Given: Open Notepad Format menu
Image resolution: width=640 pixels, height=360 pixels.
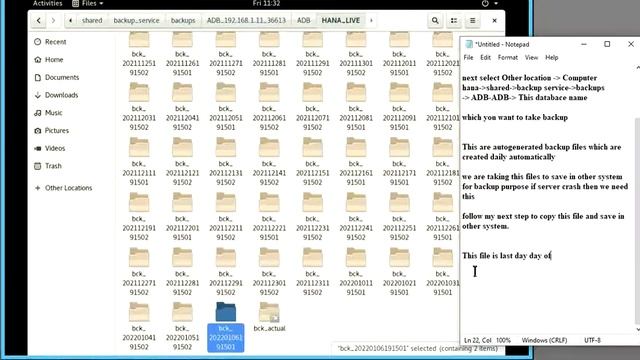Looking at the screenshot, I should [x=508, y=58].
